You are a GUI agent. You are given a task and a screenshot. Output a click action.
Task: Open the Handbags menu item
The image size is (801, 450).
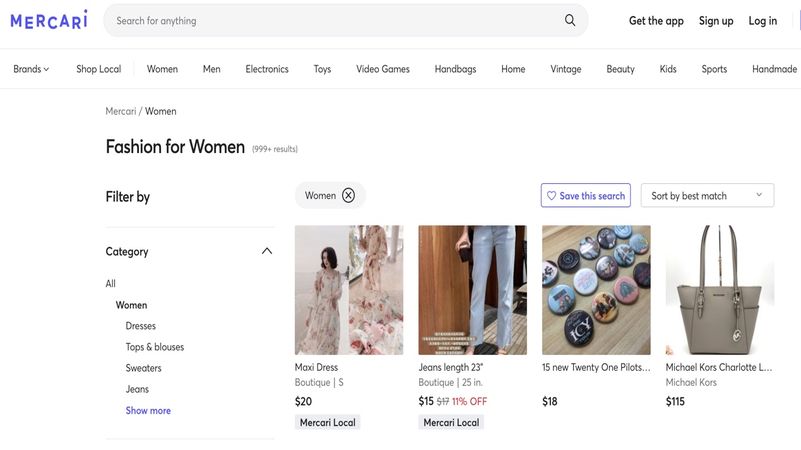click(x=455, y=69)
